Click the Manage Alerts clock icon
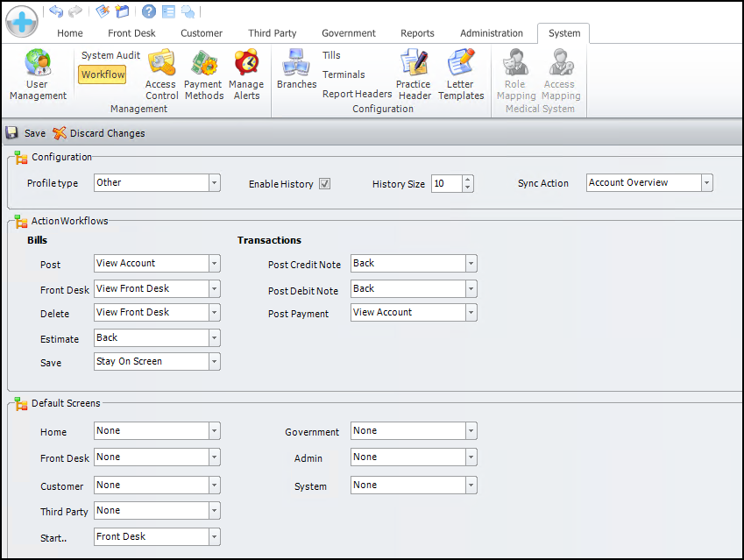Screen dimensions: 744x560 pos(246,63)
